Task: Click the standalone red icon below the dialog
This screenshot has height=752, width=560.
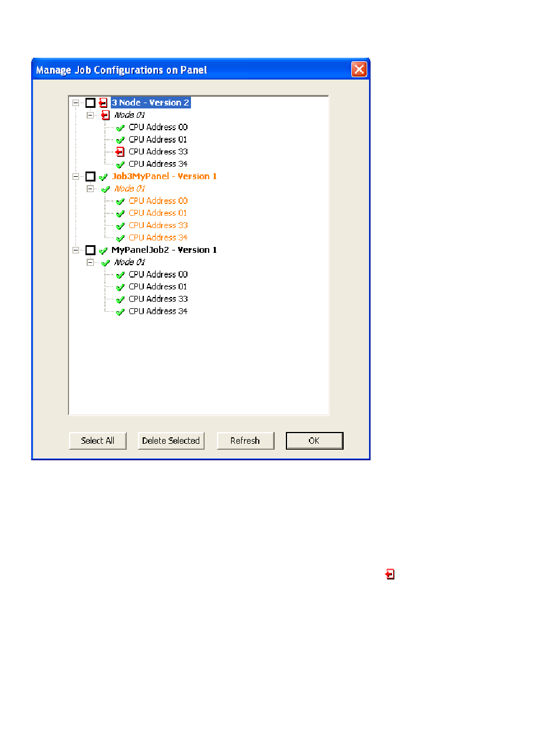Action: click(390, 574)
